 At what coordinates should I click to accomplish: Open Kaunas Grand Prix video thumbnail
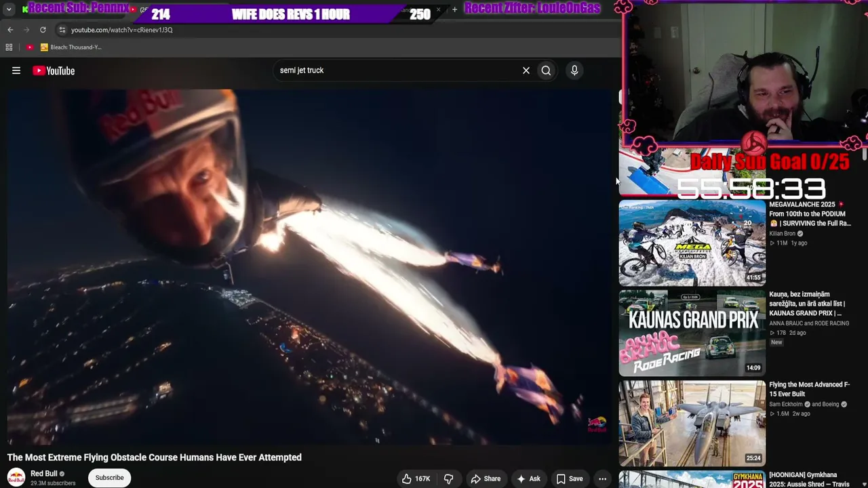coord(692,333)
